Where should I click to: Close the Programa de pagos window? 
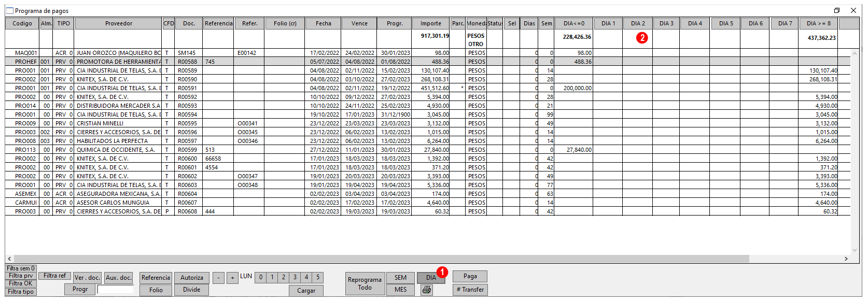coord(853,10)
